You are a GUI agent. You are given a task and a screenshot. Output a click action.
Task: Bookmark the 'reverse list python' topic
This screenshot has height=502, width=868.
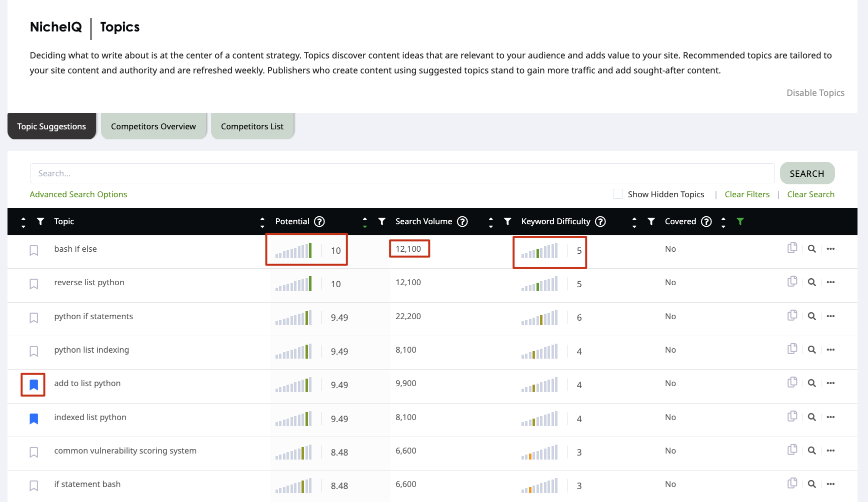coord(34,284)
